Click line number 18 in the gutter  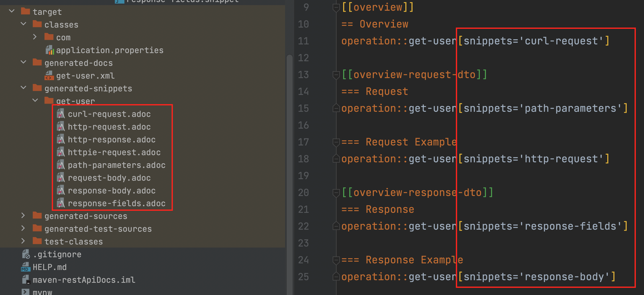click(x=303, y=159)
